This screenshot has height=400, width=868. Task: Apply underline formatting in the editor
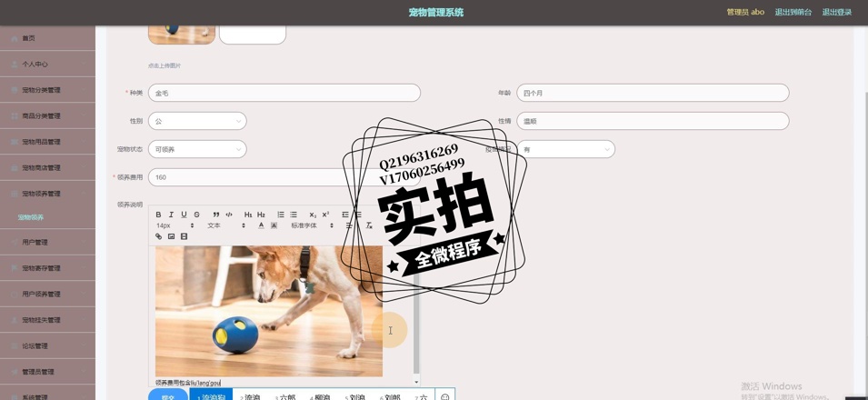click(x=184, y=215)
